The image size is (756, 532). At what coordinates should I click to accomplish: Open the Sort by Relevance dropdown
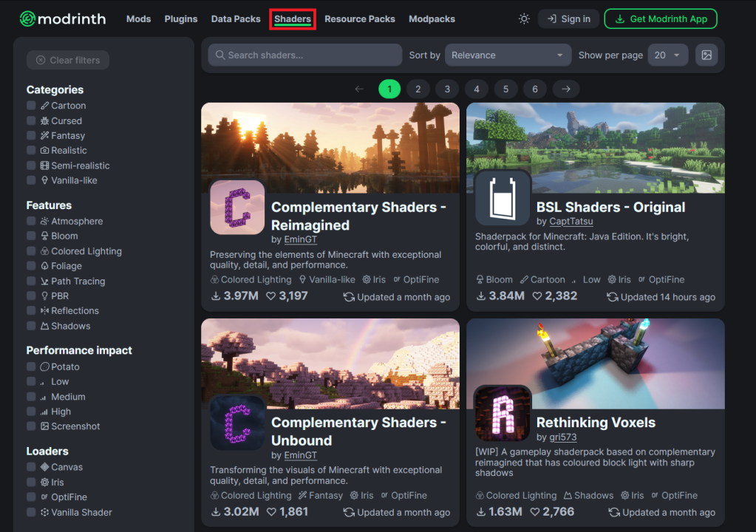coord(508,55)
